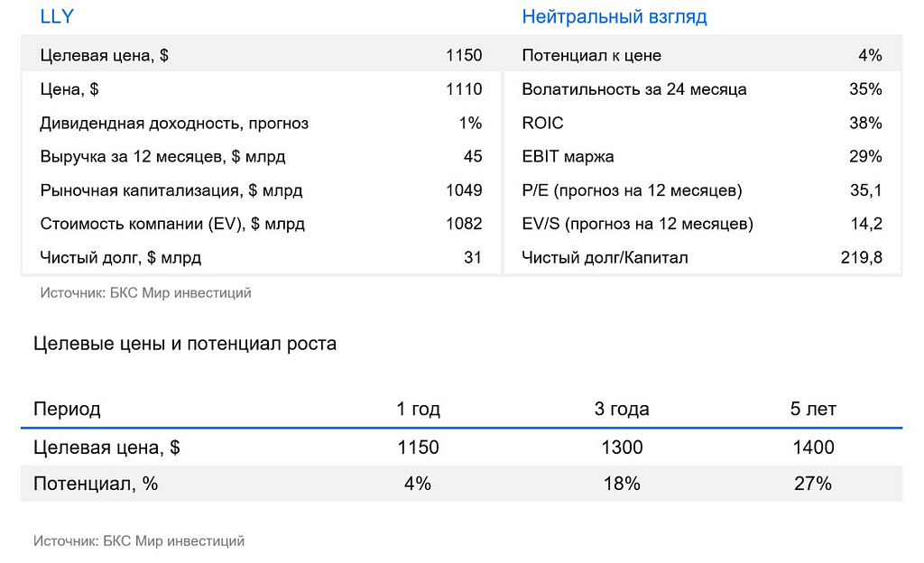924x563 pixels.
Task: Click the Потенциал к цене label
Action: [x=591, y=55]
